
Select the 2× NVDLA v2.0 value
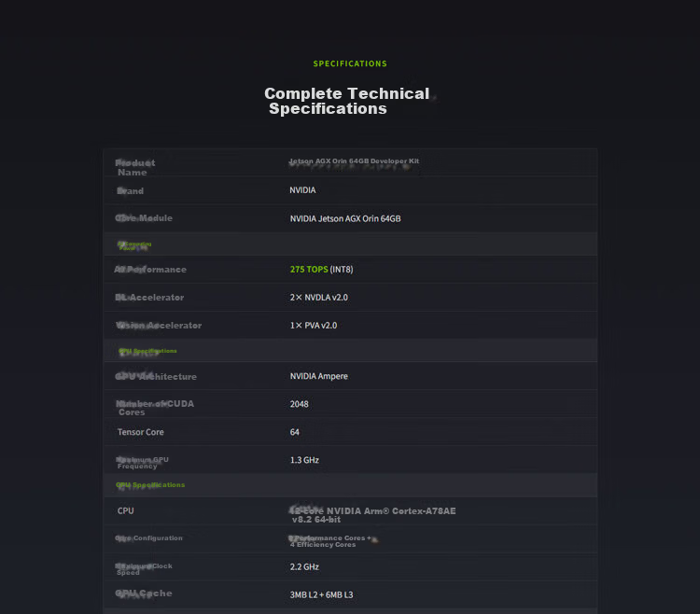[x=319, y=297]
